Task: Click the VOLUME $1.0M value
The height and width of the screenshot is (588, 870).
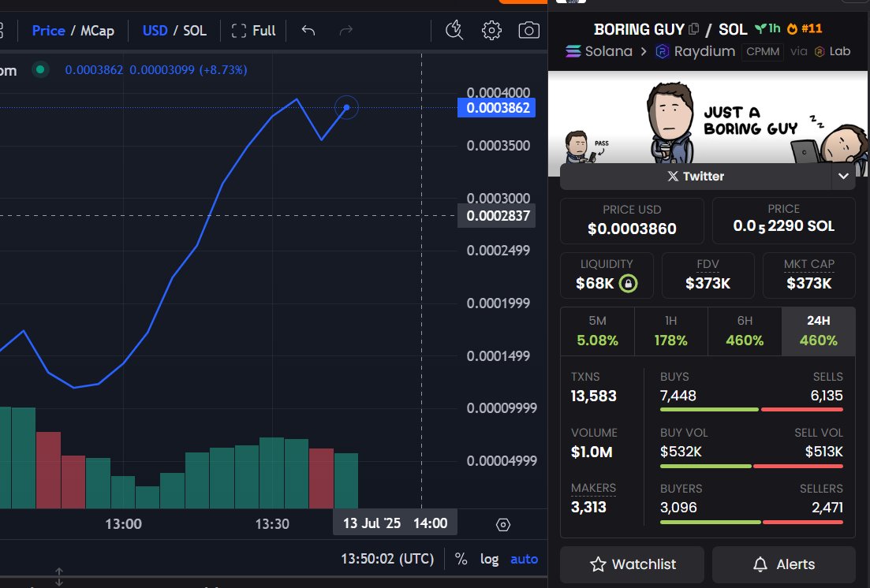Action: click(x=592, y=452)
